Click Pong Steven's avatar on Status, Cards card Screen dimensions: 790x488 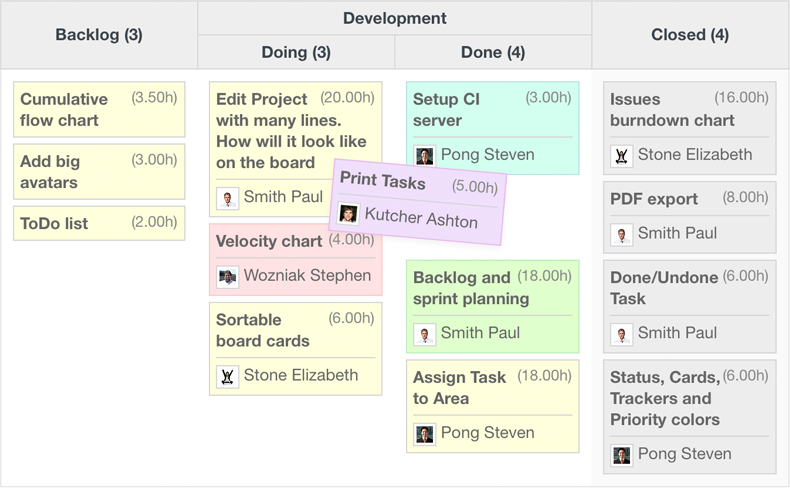(622, 455)
